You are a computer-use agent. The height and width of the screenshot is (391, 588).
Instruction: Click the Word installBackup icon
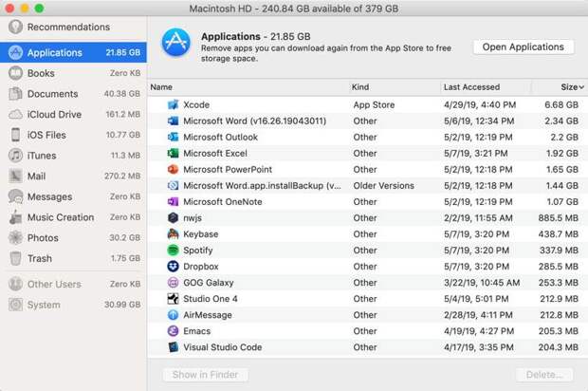pyautogui.click(x=173, y=185)
